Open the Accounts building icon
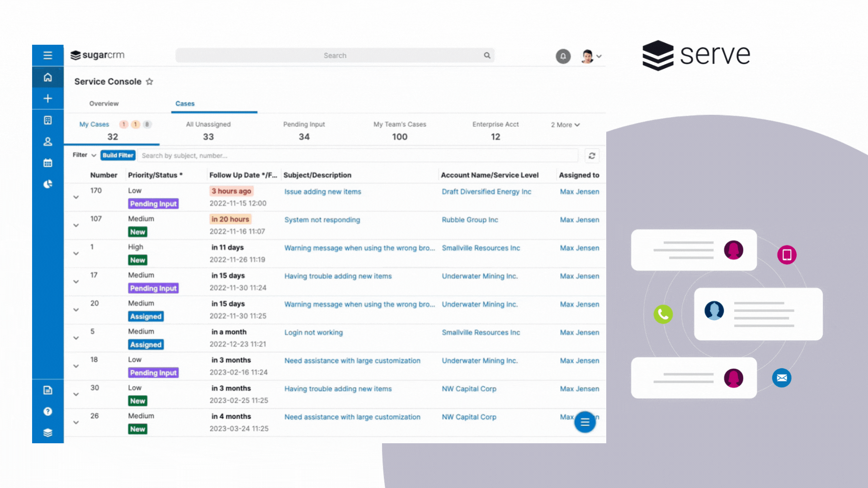The width and height of the screenshot is (868, 488). pyautogui.click(x=47, y=120)
